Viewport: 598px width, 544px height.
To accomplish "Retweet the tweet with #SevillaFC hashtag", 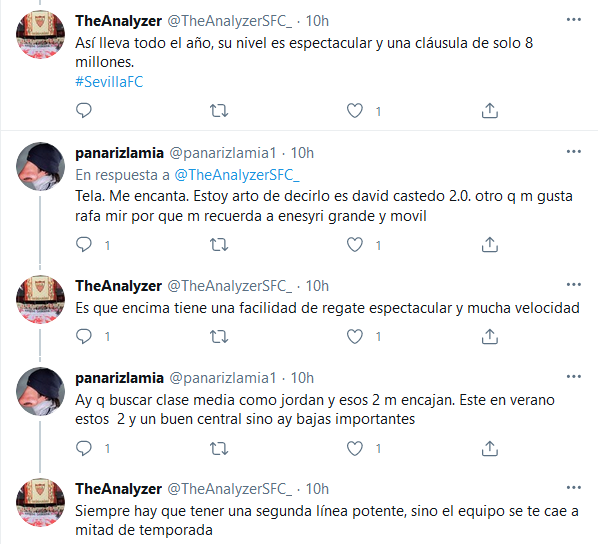I will (219, 111).
